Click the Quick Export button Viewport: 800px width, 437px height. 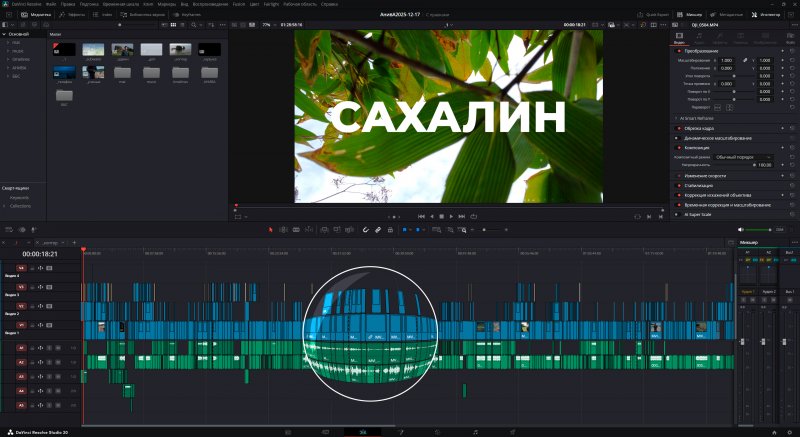pos(654,15)
